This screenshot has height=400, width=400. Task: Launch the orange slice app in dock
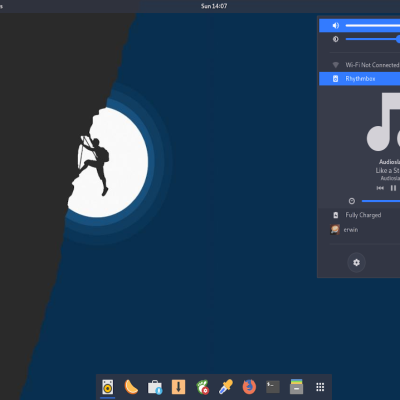click(131, 387)
